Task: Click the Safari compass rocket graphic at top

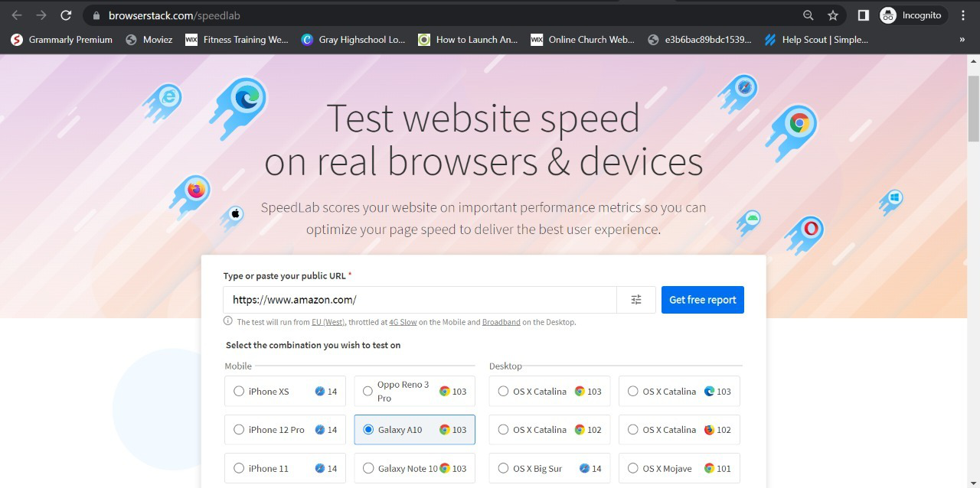Action: (738, 93)
